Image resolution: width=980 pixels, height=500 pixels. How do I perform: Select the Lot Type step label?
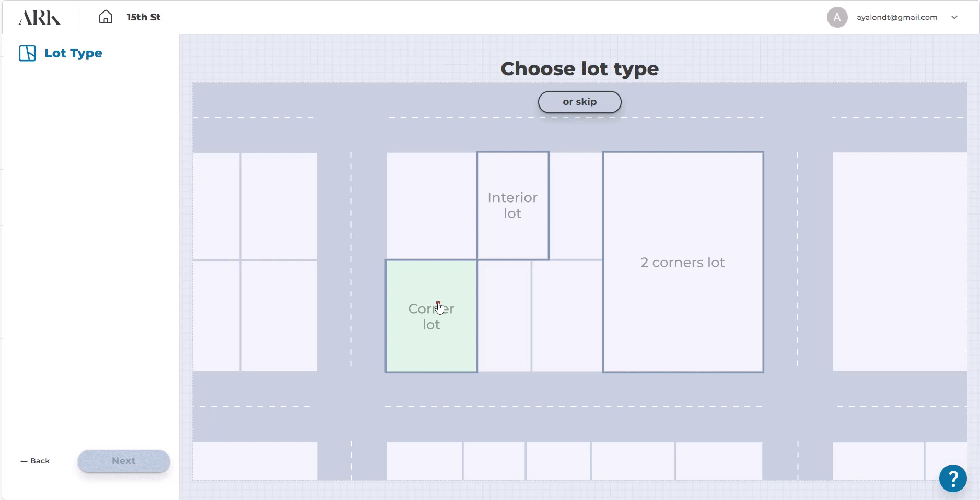click(73, 53)
